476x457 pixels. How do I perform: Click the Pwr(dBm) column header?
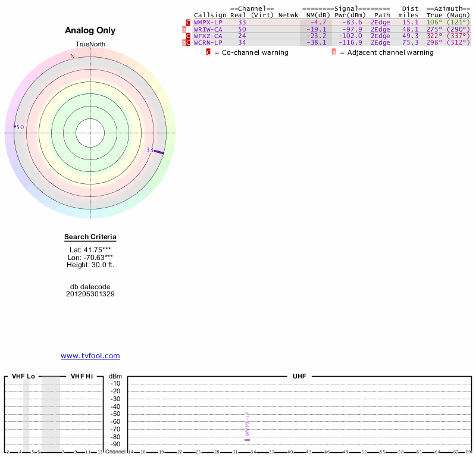tap(349, 15)
